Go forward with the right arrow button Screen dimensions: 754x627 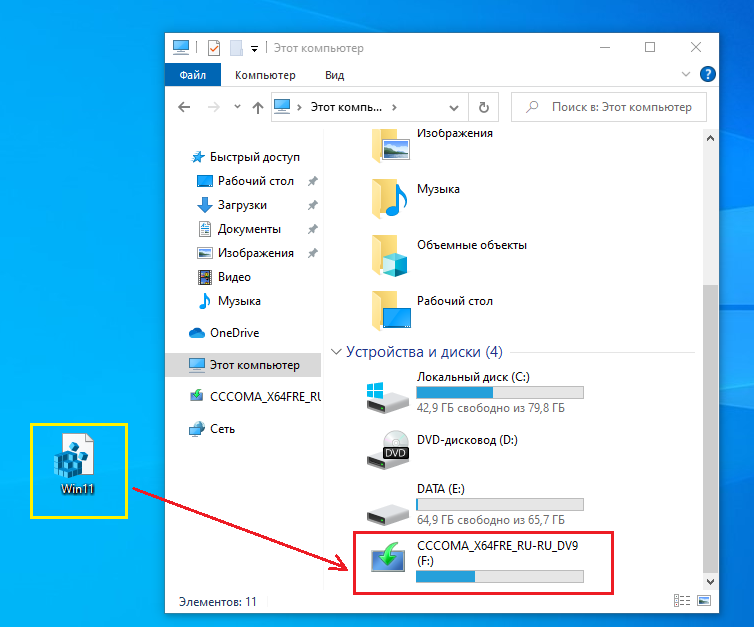pos(214,107)
